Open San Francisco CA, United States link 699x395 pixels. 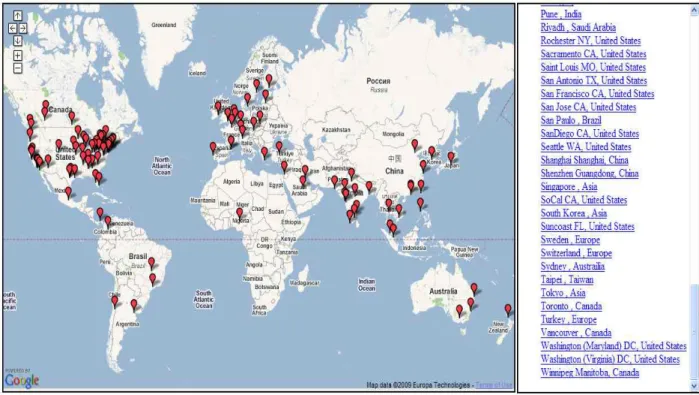(597, 94)
